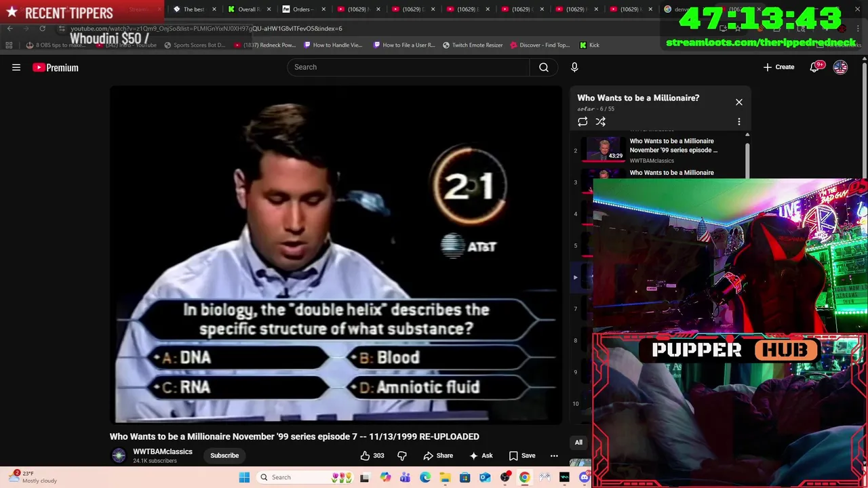Click the magnifier search button
868x488 pixels.
(544, 67)
